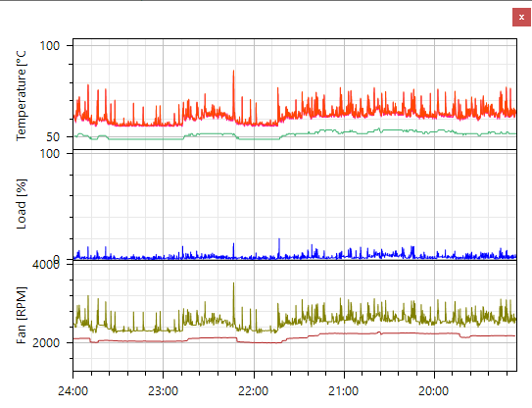The height and width of the screenshot is (408, 532).
Task: Click the 100 tick on Load axis
Action: tap(50, 154)
